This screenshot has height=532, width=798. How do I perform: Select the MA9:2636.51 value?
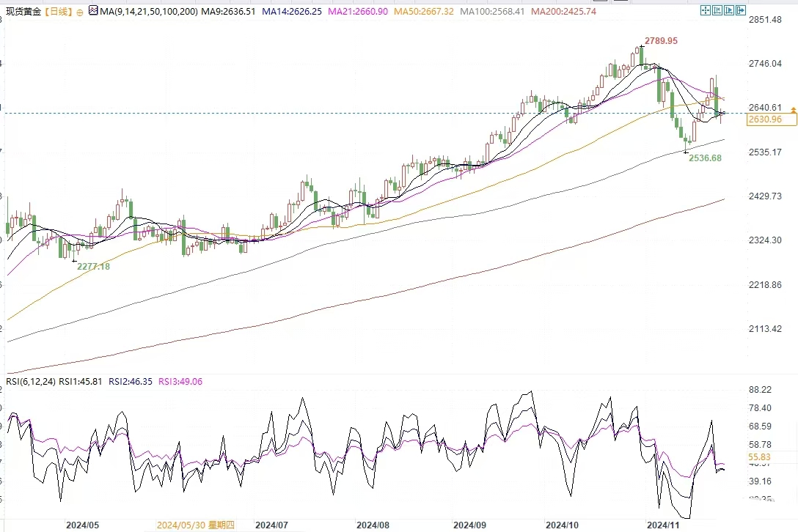click(228, 11)
